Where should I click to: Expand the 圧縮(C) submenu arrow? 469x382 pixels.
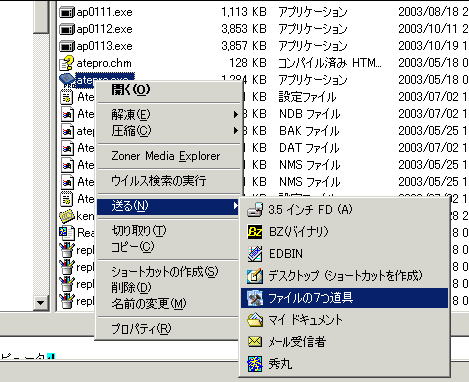coord(236,131)
